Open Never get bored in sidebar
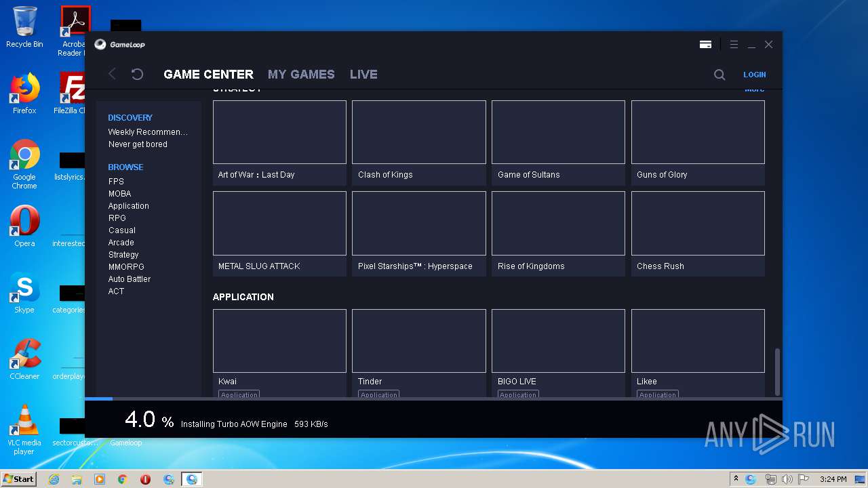 pos(138,144)
